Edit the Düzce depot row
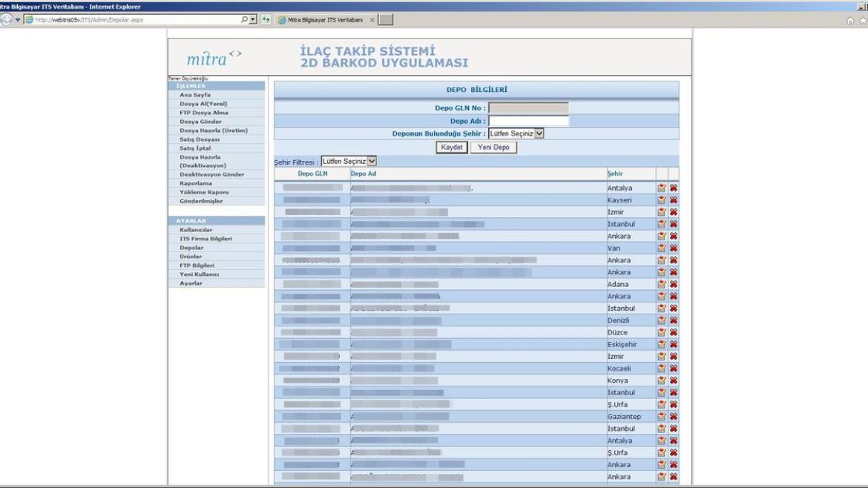 (662, 332)
